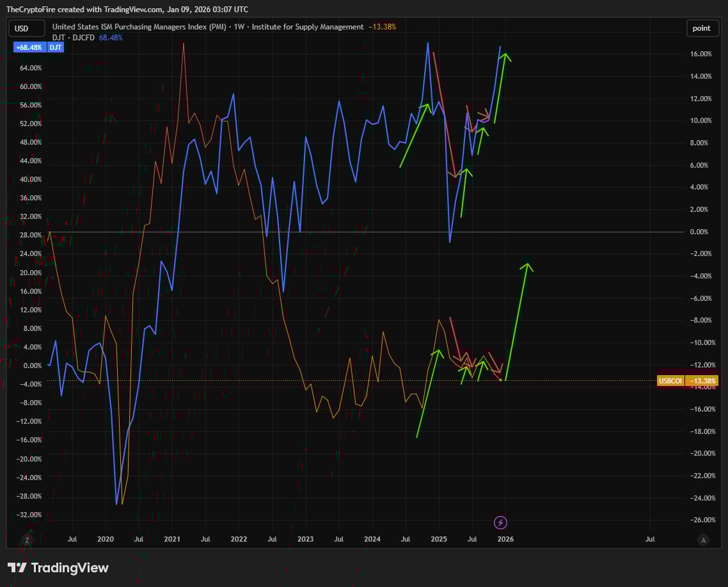Viewport: 728px width, 587px height.
Task: Click the Z timezone button at bottom left
Action: [x=27, y=540]
